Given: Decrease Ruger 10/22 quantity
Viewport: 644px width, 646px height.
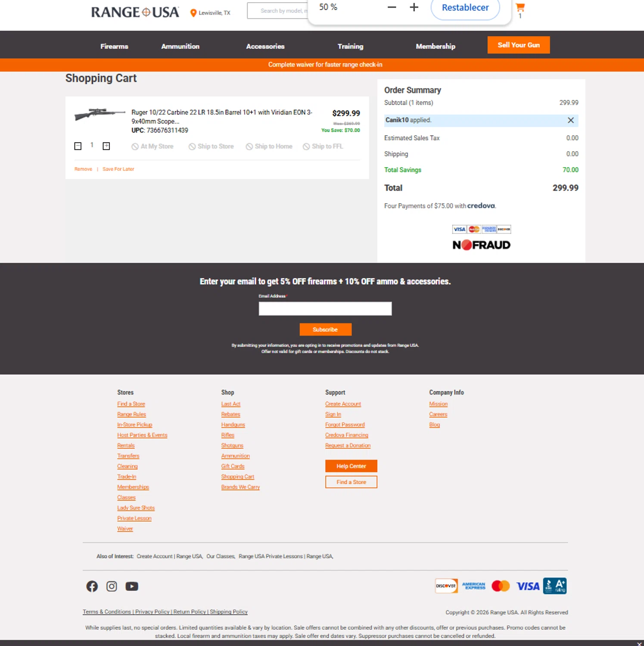Looking at the screenshot, I should point(78,146).
